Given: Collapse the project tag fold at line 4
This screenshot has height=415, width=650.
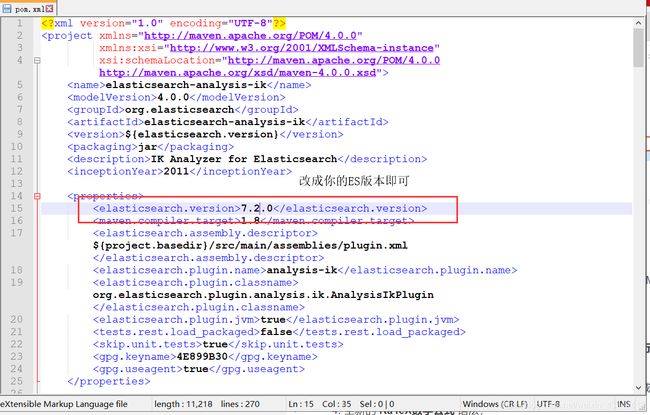Looking at the screenshot, I should click(x=37, y=61).
